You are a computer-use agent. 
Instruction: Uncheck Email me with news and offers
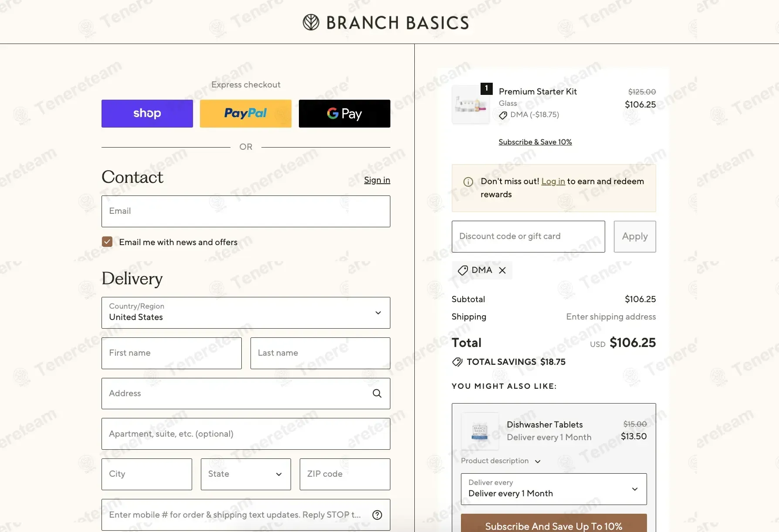107,242
